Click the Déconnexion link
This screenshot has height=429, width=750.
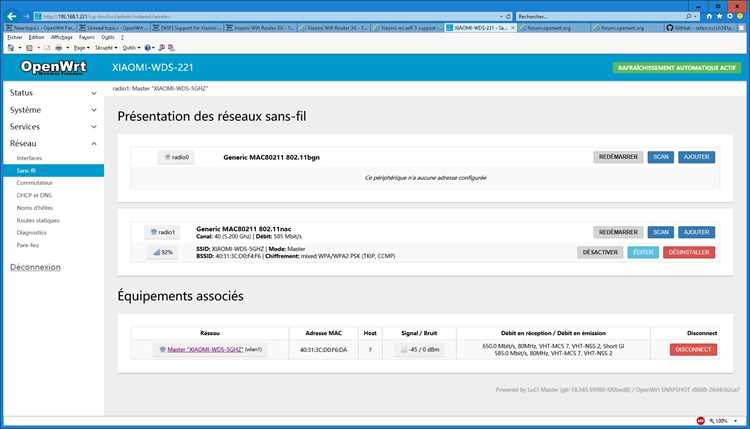pyautogui.click(x=35, y=267)
